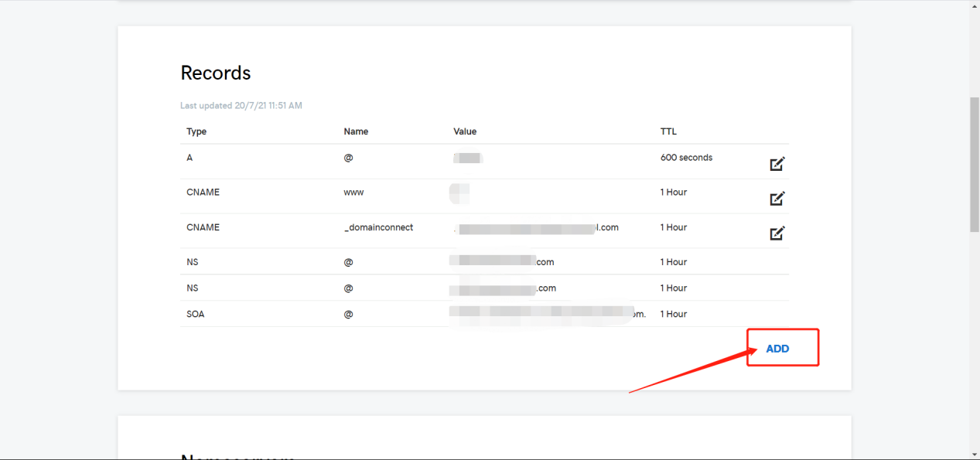Click the scrollbar down arrow
The image size is (980, 460).
pyautogui.click(x=974, y=455)
